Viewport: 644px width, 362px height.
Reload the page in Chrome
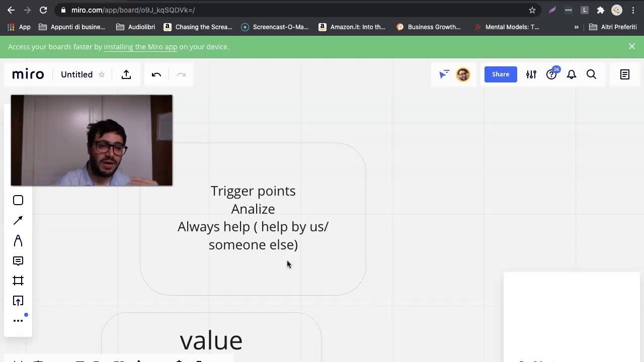(x=43, y=10)
